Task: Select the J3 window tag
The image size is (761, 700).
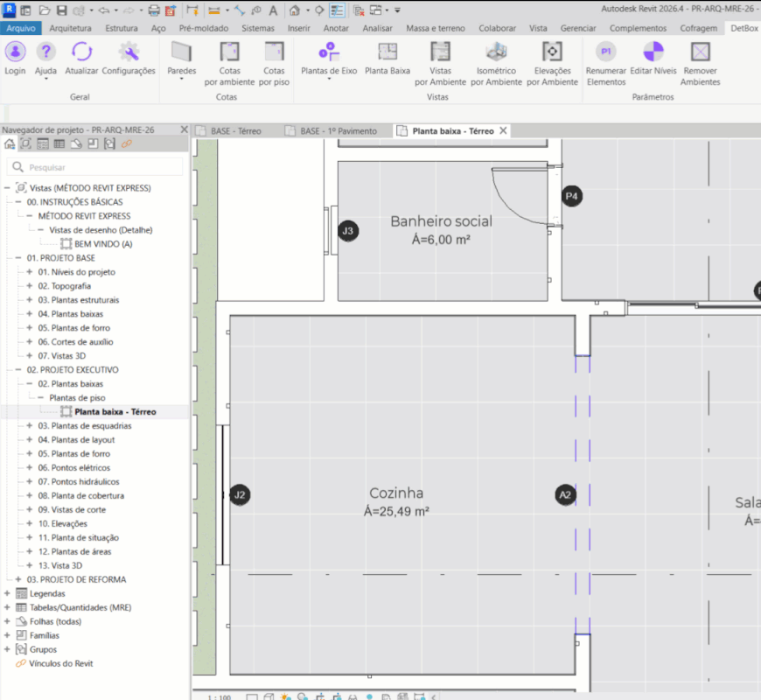Action: pos(348,231)
